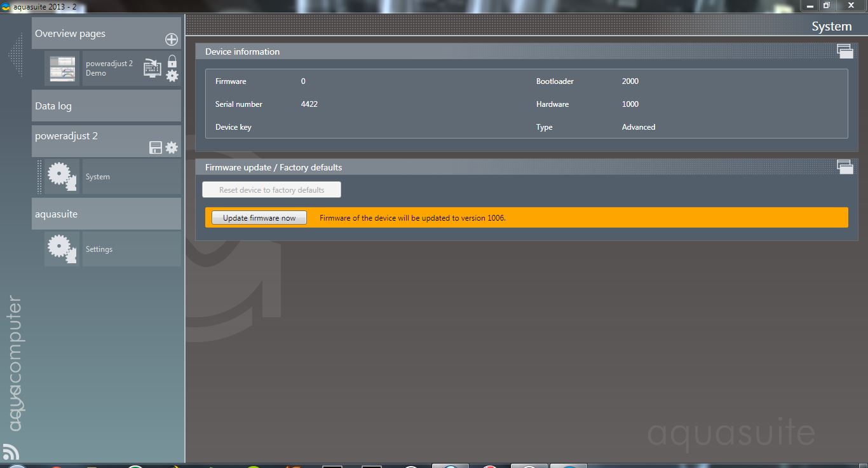Click Reset device to factory defaults
The height and width of the screenshot is (468, 868).
(271, 189)
